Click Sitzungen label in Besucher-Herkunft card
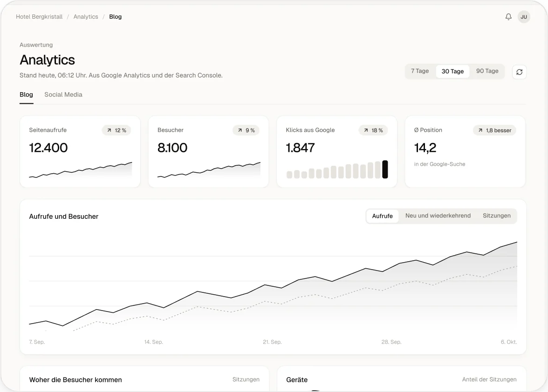Image resolution: width=548 pixels, height=392 pixels. 246,379
